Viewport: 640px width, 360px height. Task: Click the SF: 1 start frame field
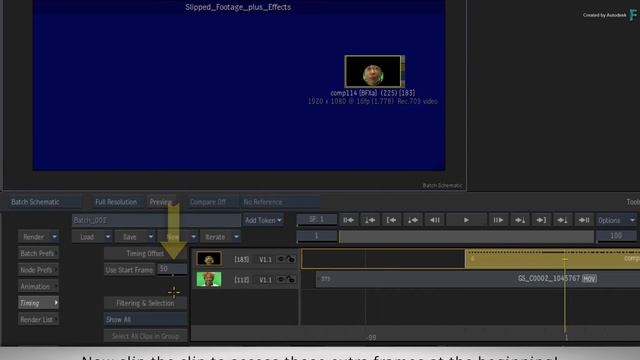tap(317, 220)
